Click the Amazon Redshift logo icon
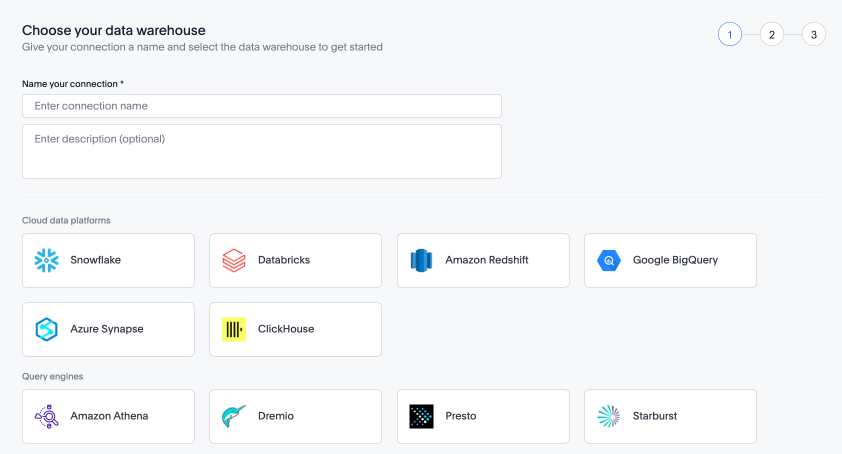The height and width of the screenshot is (454, 842). click(421, 260)
